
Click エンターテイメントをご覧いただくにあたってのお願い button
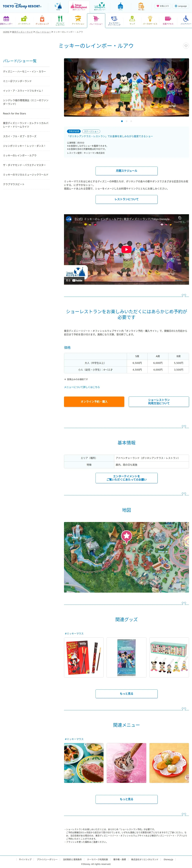[127, 478]
